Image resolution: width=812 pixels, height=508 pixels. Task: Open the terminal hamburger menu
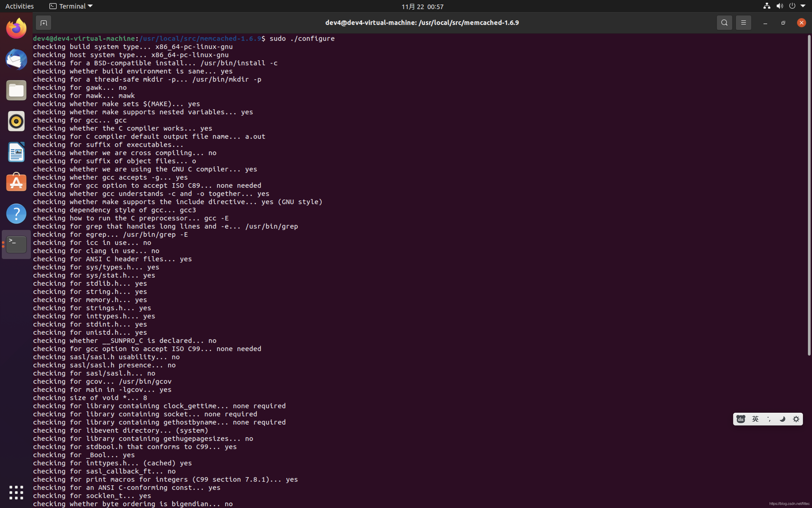tap(744, 23)
